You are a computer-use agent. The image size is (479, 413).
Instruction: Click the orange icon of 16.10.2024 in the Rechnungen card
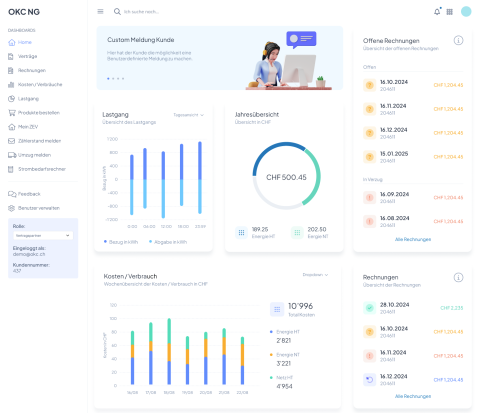(369, 332)
